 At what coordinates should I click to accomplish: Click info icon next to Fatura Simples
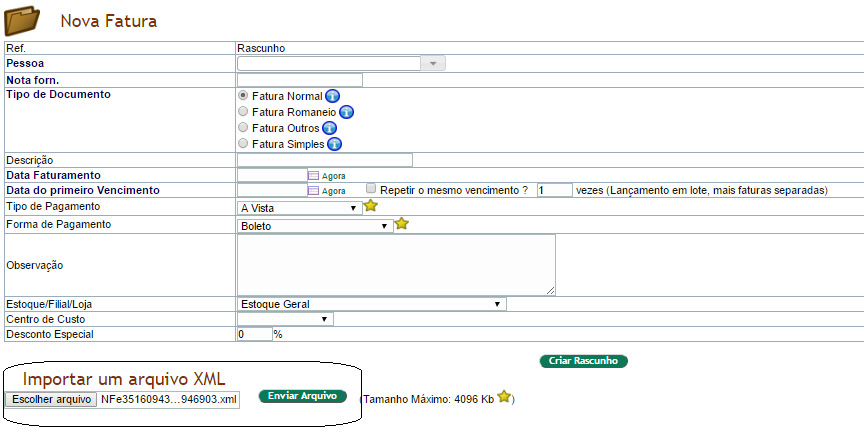point(334,144)
